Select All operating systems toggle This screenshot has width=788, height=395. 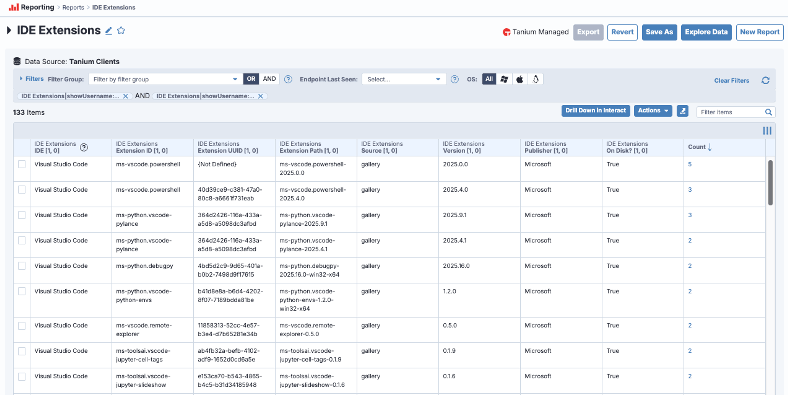pos(489,79)
